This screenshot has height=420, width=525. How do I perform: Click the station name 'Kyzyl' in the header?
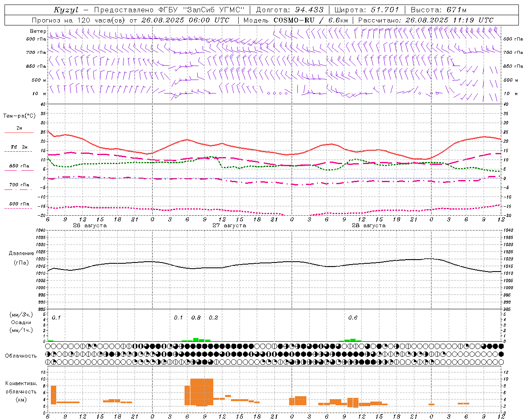click(66, 10)
